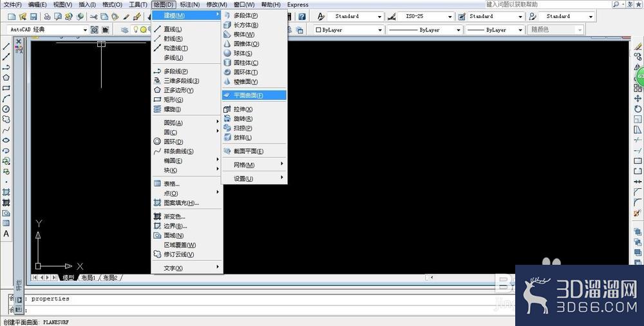Toggle the layer light bulb on/off icon
644x326 pixels.
coord(135,30)
